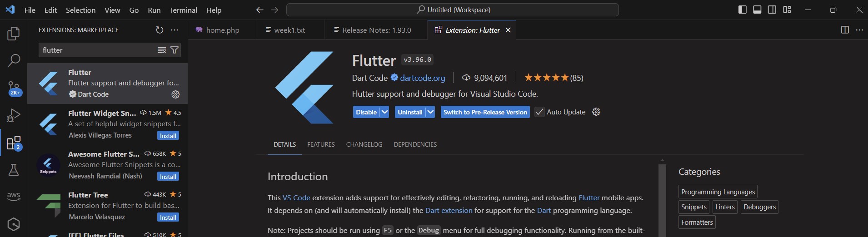868x237 pixels.
Task: Close the Extension: Flutter tab
Action: (508, 30)
